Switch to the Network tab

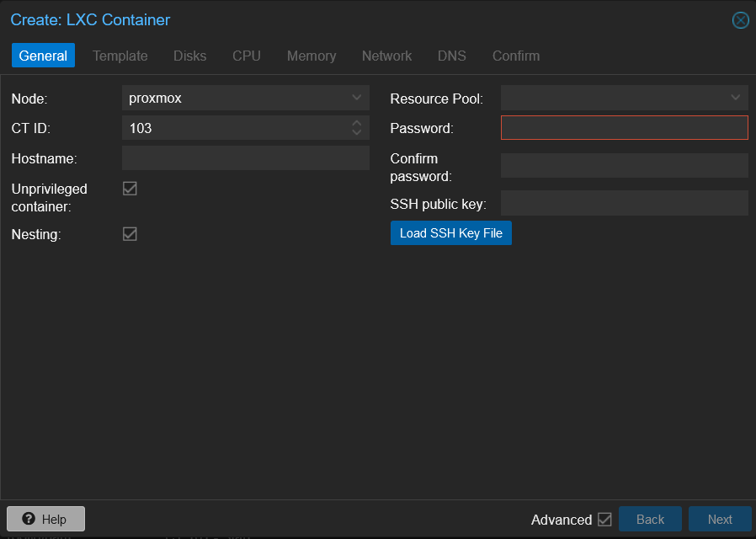(386, 56)
